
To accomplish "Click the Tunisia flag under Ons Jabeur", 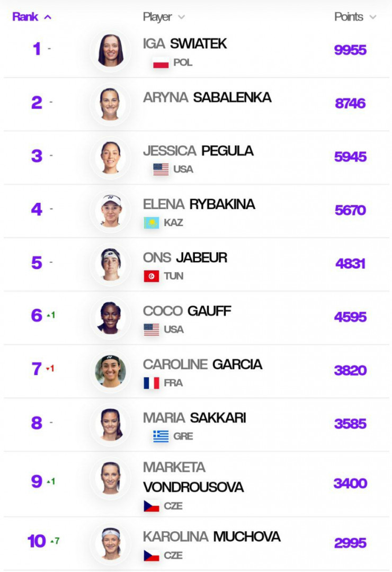I will click(x=151, y=276).
